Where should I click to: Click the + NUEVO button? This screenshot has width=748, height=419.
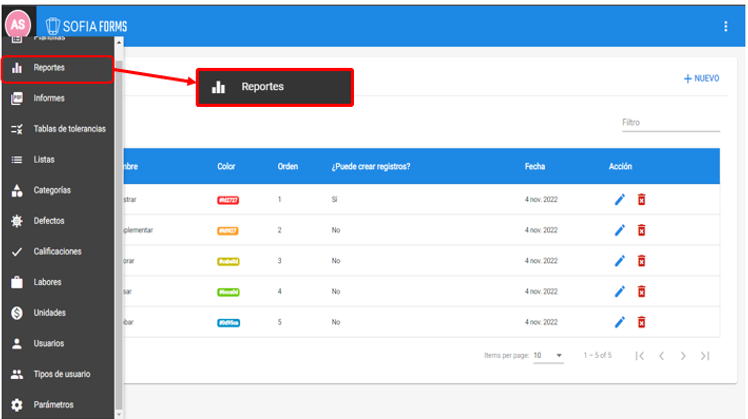pyautogui.click(x=701, y=78)
